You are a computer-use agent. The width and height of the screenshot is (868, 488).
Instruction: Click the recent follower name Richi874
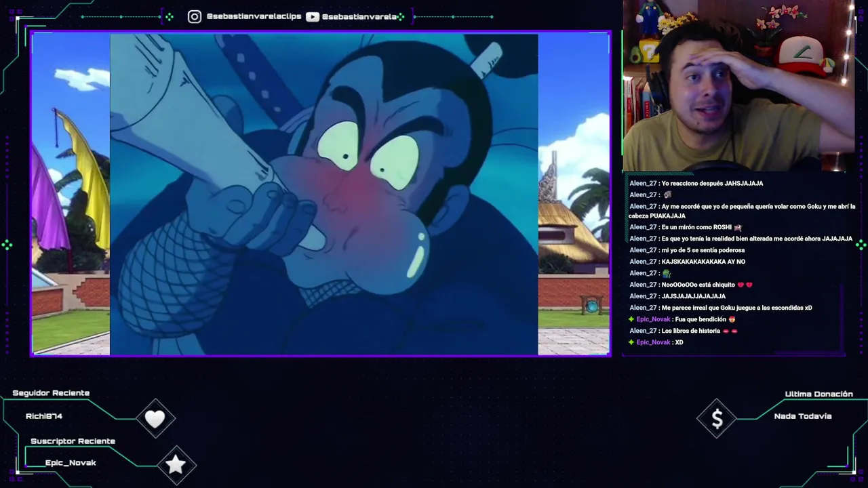(44, 416)
